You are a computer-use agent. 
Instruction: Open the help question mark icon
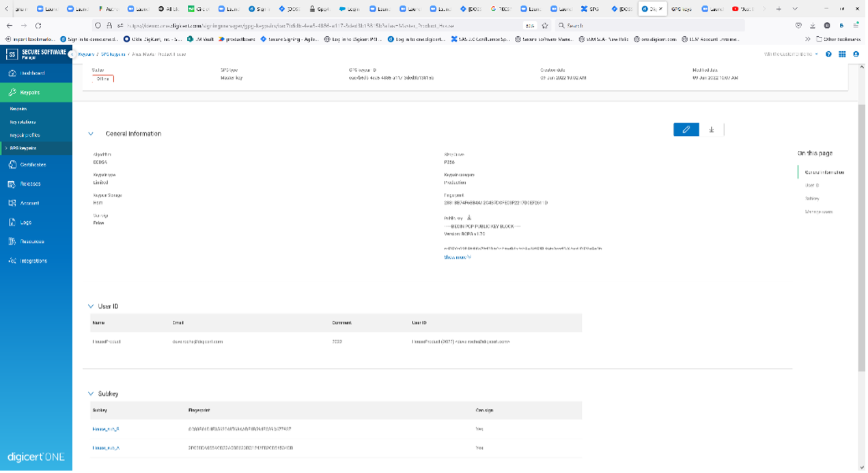coord(828,54)
